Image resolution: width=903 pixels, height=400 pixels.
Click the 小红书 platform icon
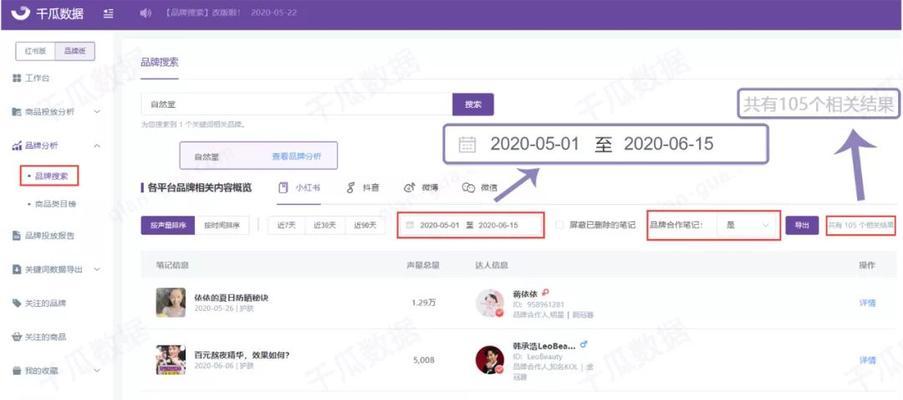(283, 188)
